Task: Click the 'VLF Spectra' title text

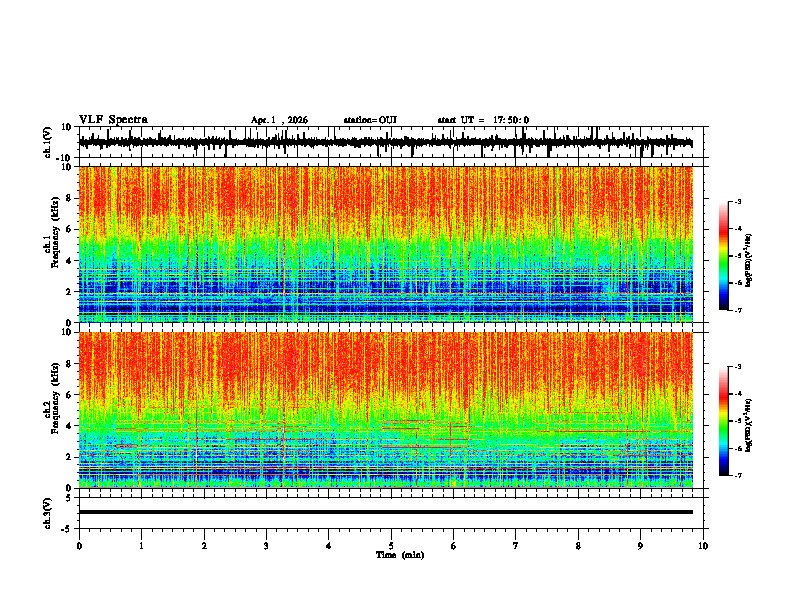Action: point(113,119)
